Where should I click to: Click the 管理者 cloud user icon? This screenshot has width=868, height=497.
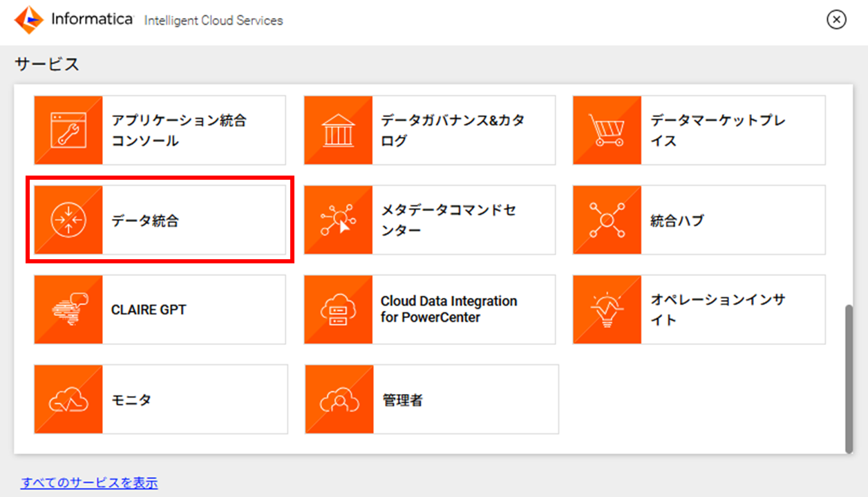pyautogui.click(x=338, y=400)
